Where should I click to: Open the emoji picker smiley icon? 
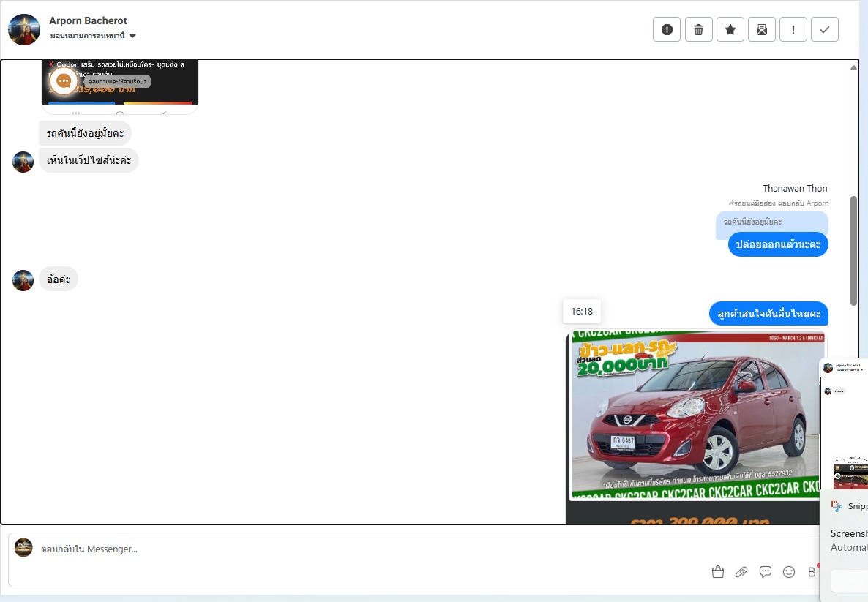[789, 572]
